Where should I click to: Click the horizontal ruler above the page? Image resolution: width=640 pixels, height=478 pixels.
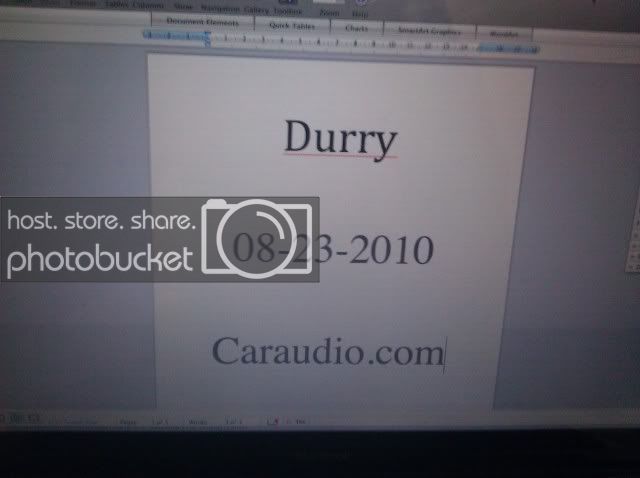coord(340,43)
